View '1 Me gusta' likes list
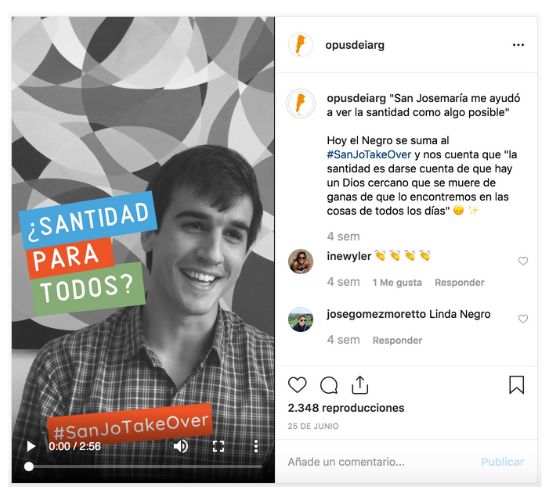This screenshot has width=550, height=500. 397,282
